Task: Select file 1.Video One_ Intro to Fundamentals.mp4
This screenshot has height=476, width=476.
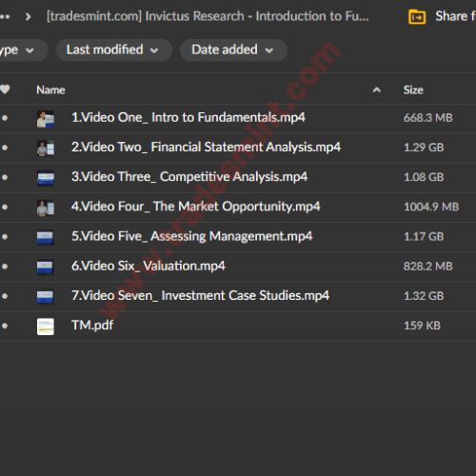Action: pyautogui.click(x=188, y=117)
